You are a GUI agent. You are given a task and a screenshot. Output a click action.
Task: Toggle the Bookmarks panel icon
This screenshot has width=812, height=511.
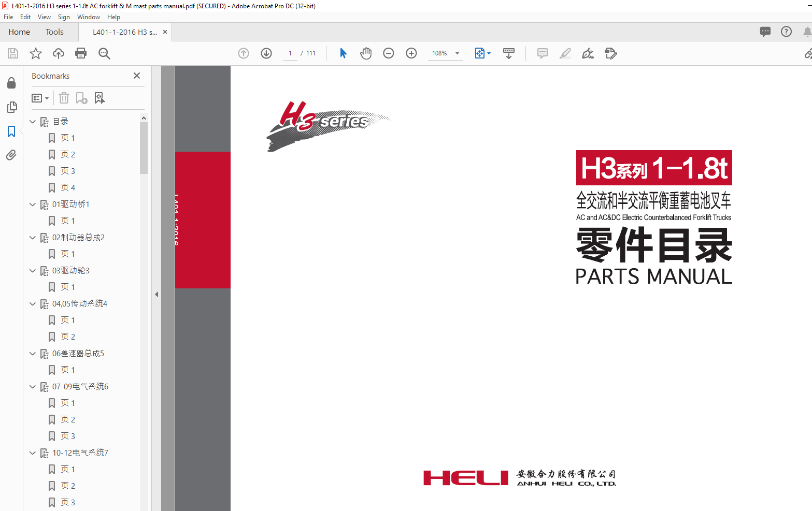tap(11, 132)
